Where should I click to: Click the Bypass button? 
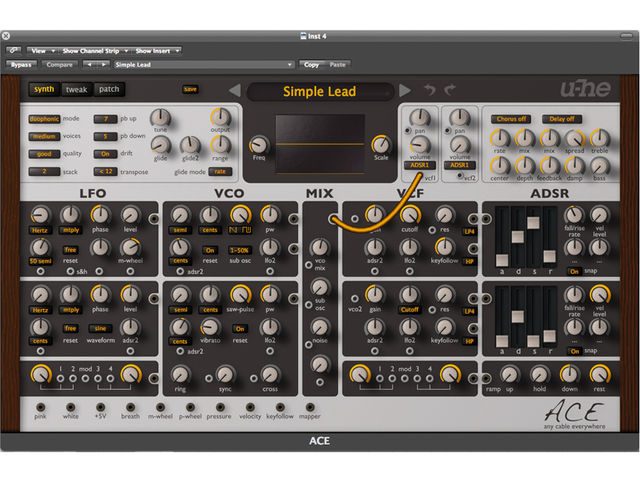coord(21,64)
